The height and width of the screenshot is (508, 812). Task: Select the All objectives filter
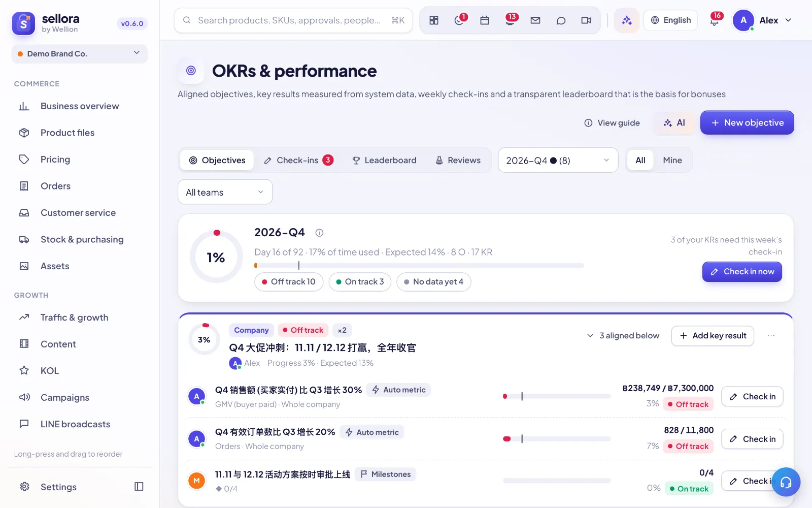click(x=640, y=161)
